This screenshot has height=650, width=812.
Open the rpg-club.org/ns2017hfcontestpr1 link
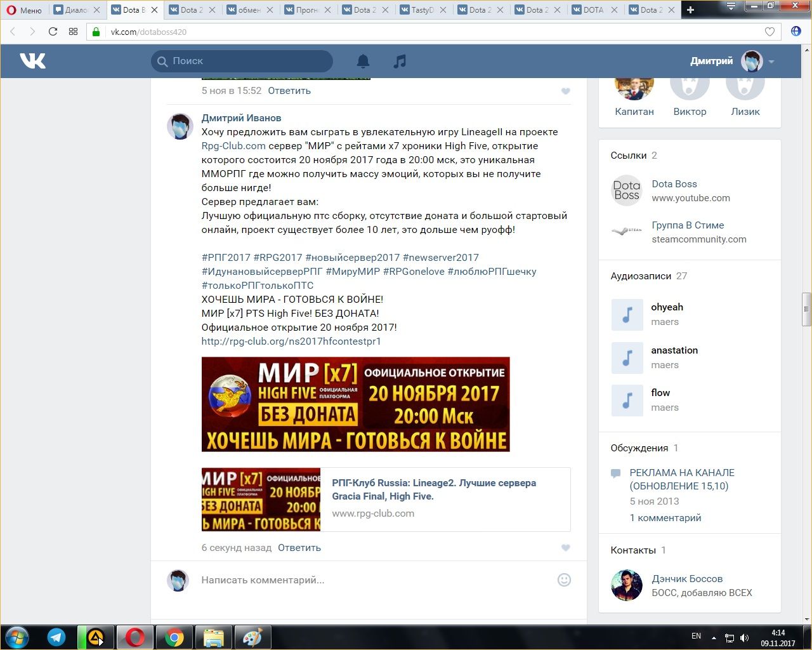coord(291,342)
